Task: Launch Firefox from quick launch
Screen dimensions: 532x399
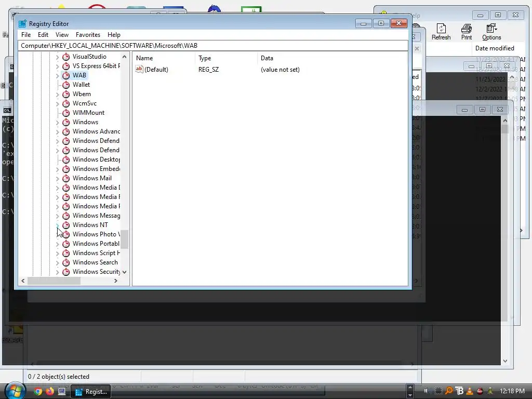Action: 50,391
